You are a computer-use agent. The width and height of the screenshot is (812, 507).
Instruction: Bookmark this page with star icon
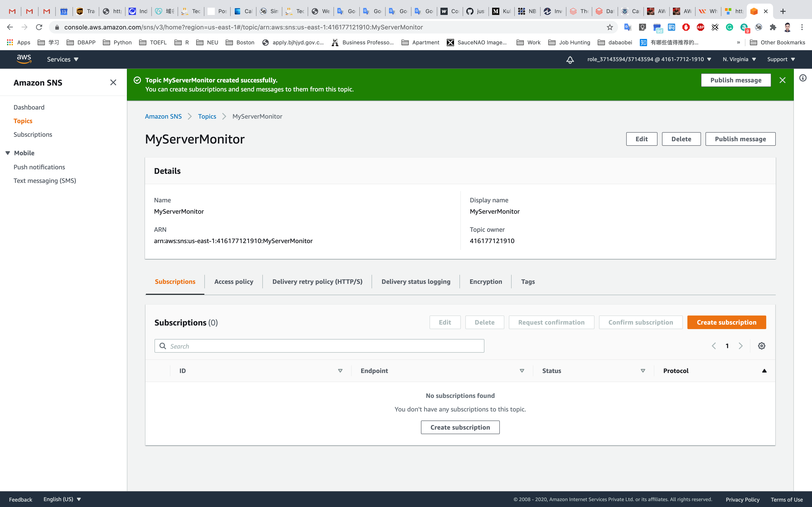pyautogui.click(x=610, y=27)
